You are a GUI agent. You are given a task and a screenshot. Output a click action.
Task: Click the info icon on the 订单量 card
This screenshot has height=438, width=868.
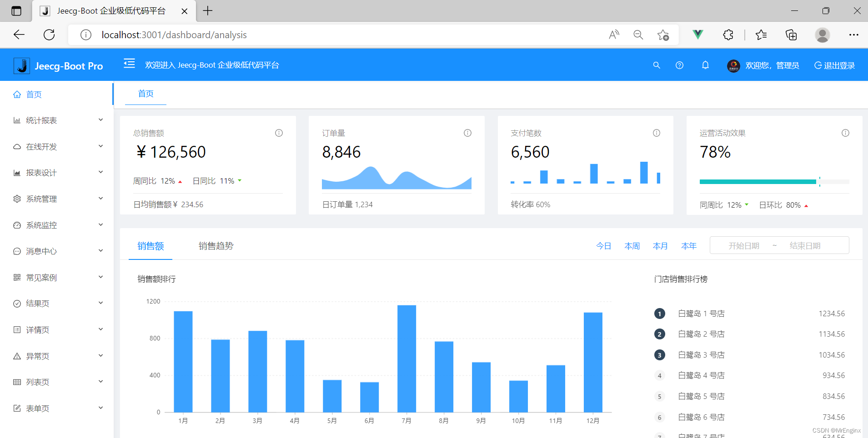coord(467,133)
